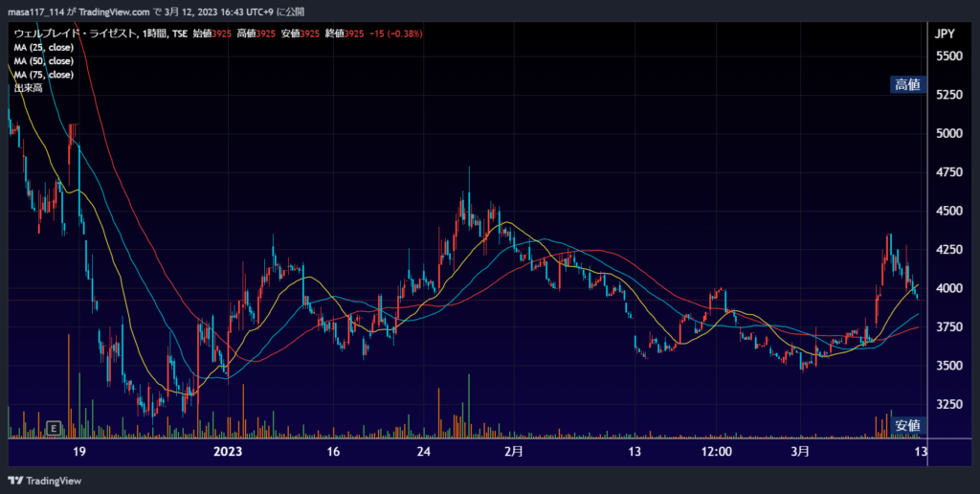This screenshot has height=494, width=980.
Task: Click the '2023' label on time axis
Action: pos(229,452)
